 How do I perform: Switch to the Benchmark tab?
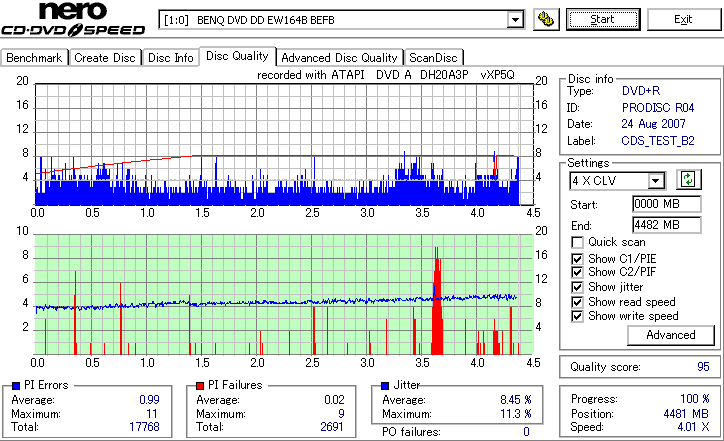(x=34, y=58)
